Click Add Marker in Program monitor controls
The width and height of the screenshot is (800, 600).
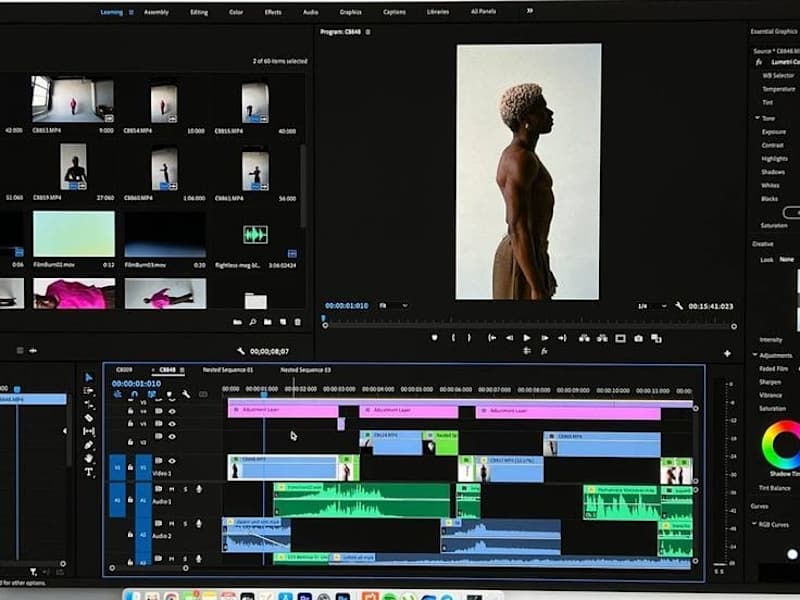click(x=435, y=338)
